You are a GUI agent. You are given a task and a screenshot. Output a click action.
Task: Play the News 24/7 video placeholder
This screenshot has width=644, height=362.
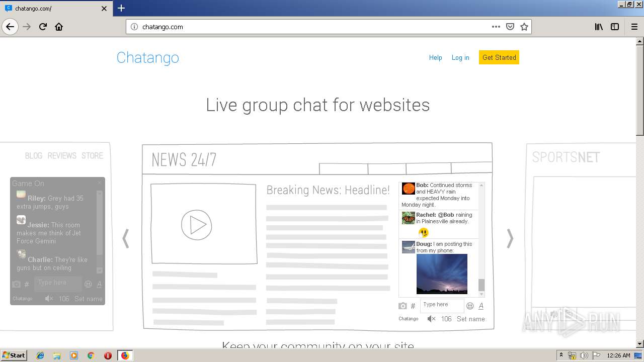coord(196,225)
